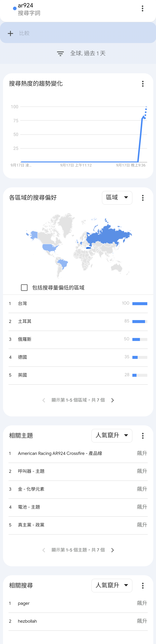Go to next page of related topics

pos(112,550)
